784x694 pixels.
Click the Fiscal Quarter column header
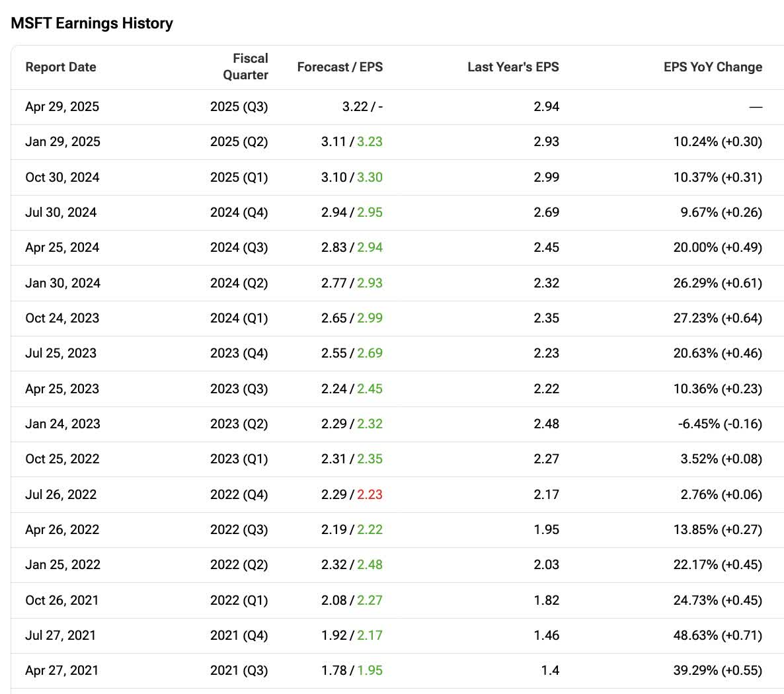coord(245,67)
